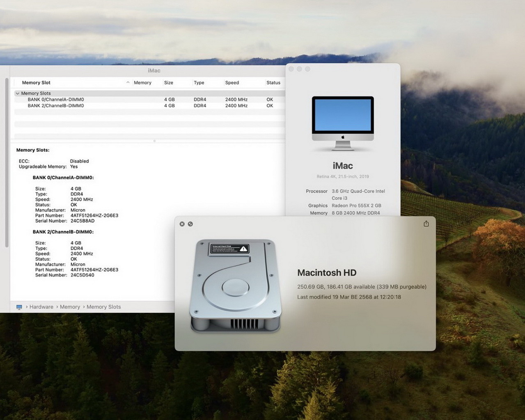Click the Macintosh HD hard disk icon
525x420 pixels.
coord(236,285)
